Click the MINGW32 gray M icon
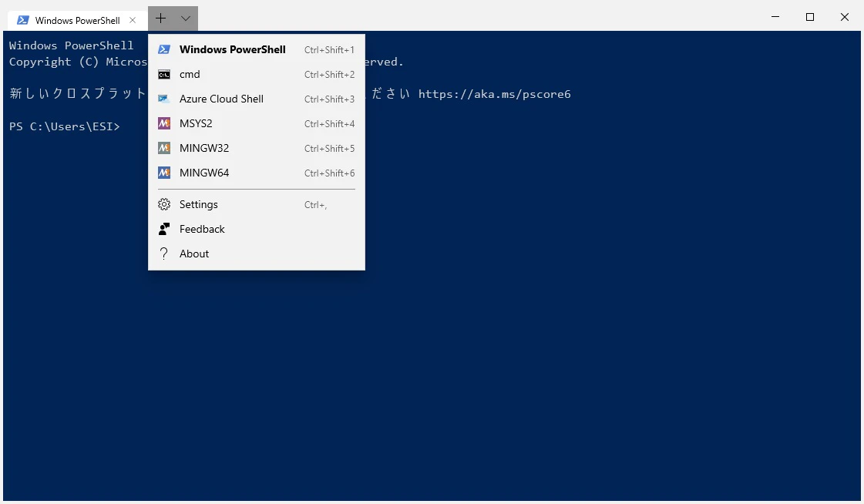 coord(163,148)
